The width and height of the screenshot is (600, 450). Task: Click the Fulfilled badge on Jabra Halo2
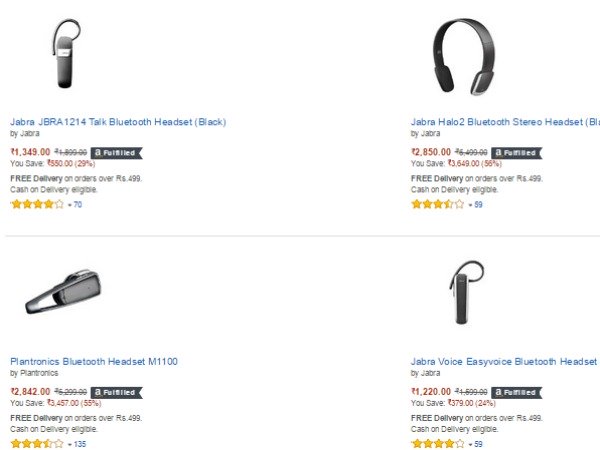pyautogui.click(x=516, y=152)
